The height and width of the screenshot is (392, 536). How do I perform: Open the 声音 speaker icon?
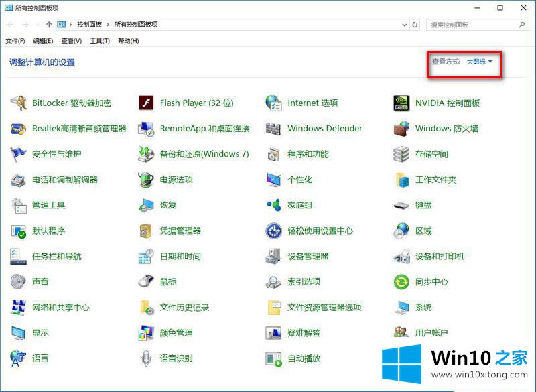(x=19, y=281)
